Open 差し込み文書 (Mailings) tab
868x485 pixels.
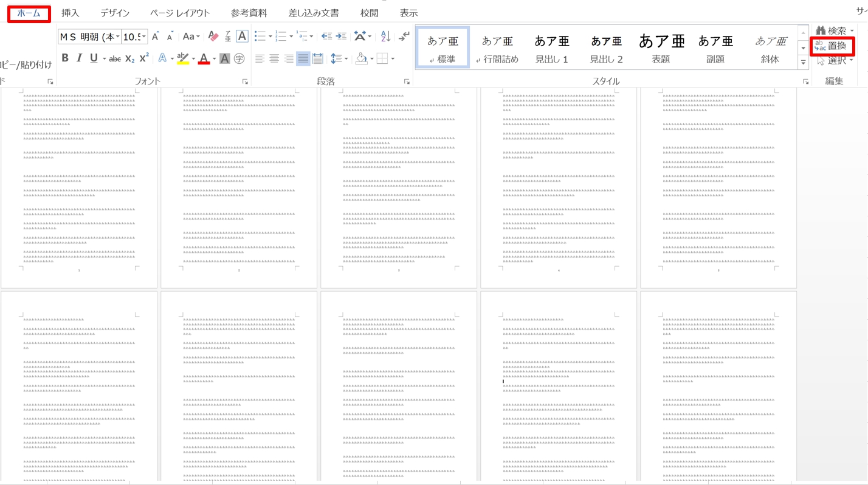point(314,13)
